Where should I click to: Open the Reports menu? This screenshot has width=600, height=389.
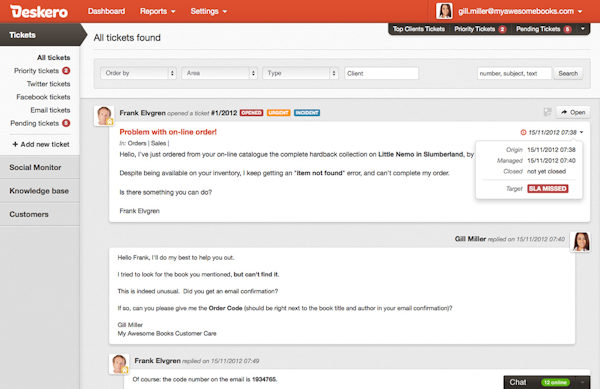[x=158, y=11]
